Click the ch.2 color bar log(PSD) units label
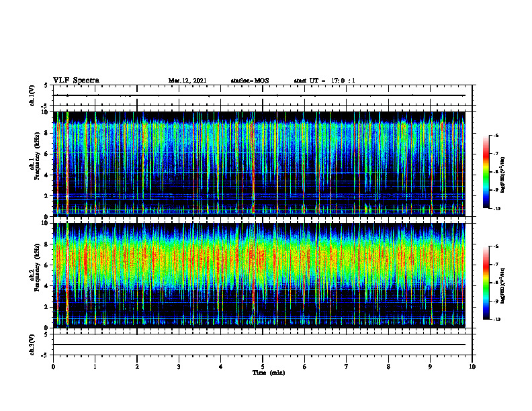Viewport: 532px width, 411px height. pos(503,285)
